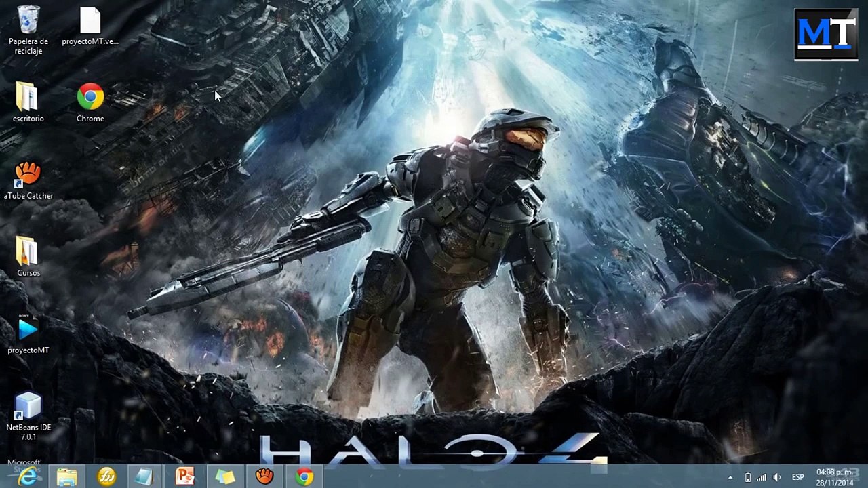Viewport: 868px width, 488px height.
Task: Open the taskbar clock and date
Action: 835,477
